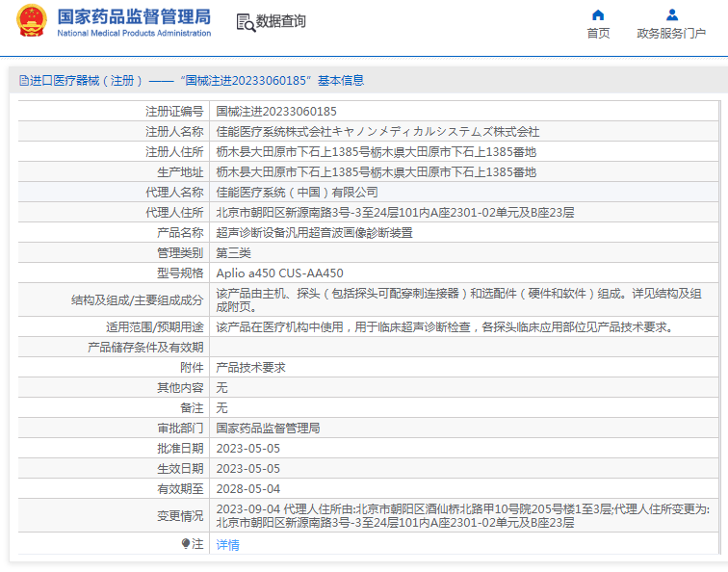Viewport: 728px width, 572px height.
Task: Click the 结构及组成/主要组成成分 label
Action: tap(138, 299)
